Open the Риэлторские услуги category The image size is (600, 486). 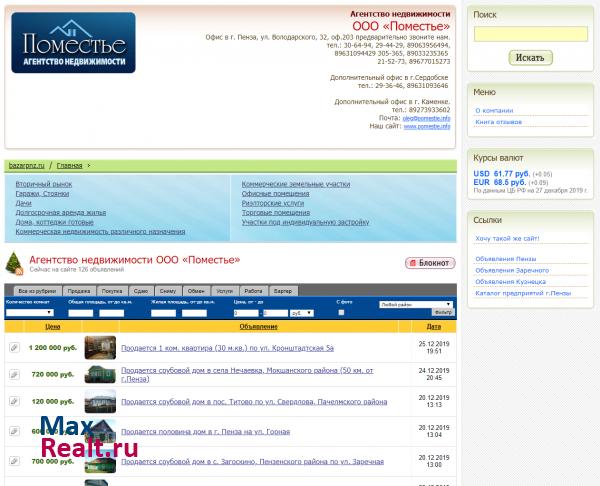point(273,203)
